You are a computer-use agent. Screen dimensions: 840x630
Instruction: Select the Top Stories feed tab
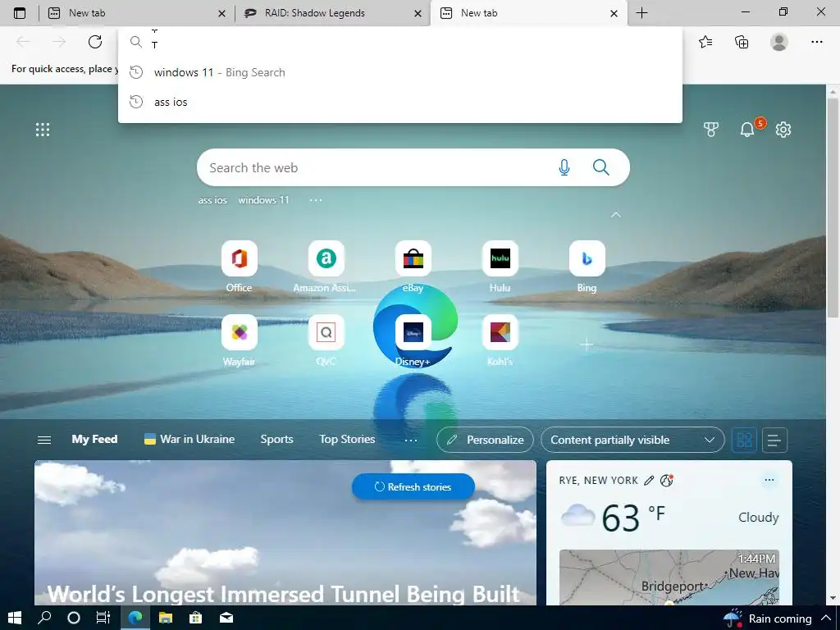(347, 440)
